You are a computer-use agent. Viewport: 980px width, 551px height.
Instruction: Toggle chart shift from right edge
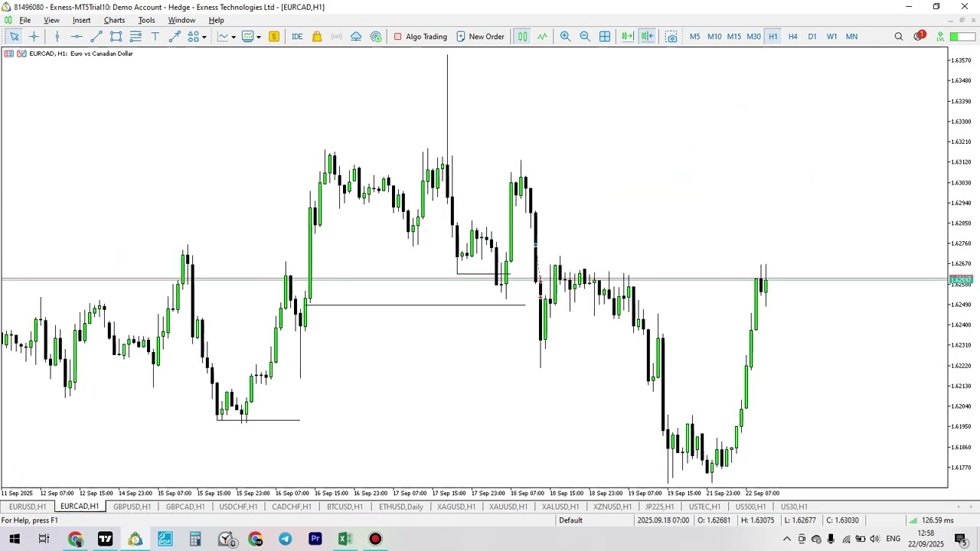click(x=627, y=37)
